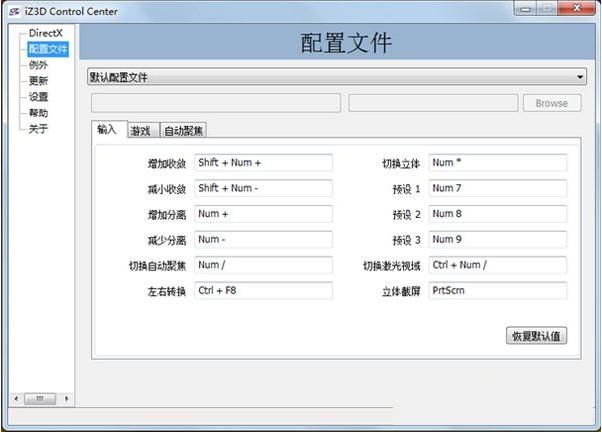Screen dimensions: 602x432
Task: Click the 切换自动聚焦 hotkey field
Action: (263, 265)
